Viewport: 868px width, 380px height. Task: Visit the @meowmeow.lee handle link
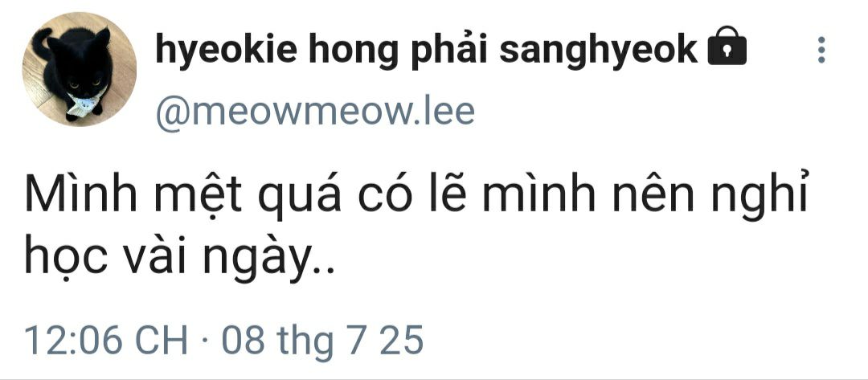[315, 112]
